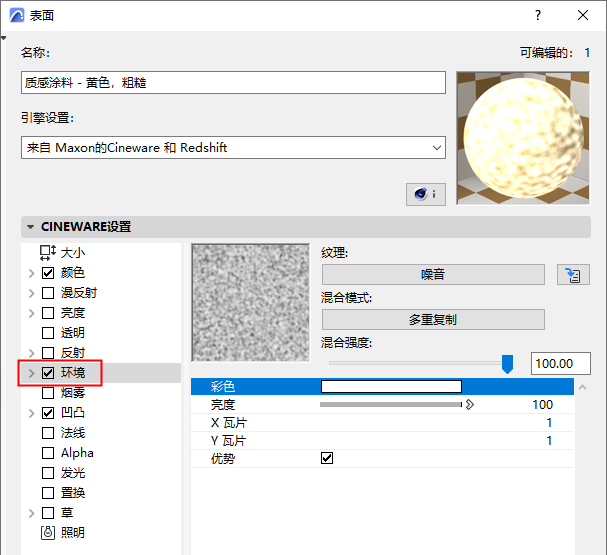Select the X 瓦片 row
The image size is (607, 555).
pos(382,423)
